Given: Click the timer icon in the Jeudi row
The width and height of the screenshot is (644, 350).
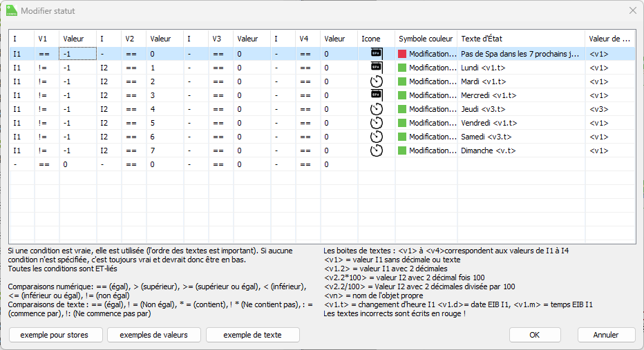Looking at the screenshot, I should click(376, 109).
